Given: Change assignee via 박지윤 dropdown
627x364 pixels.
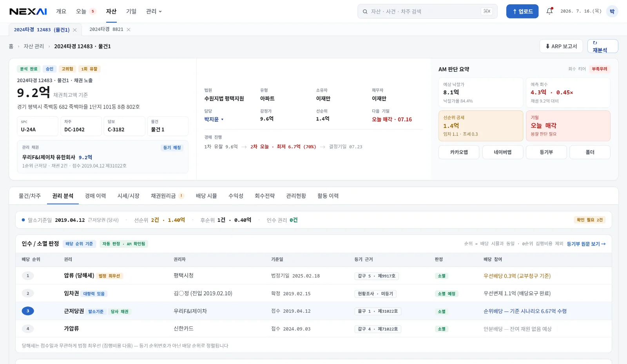Looking at the screenshot, I should (x=214, y=119).
